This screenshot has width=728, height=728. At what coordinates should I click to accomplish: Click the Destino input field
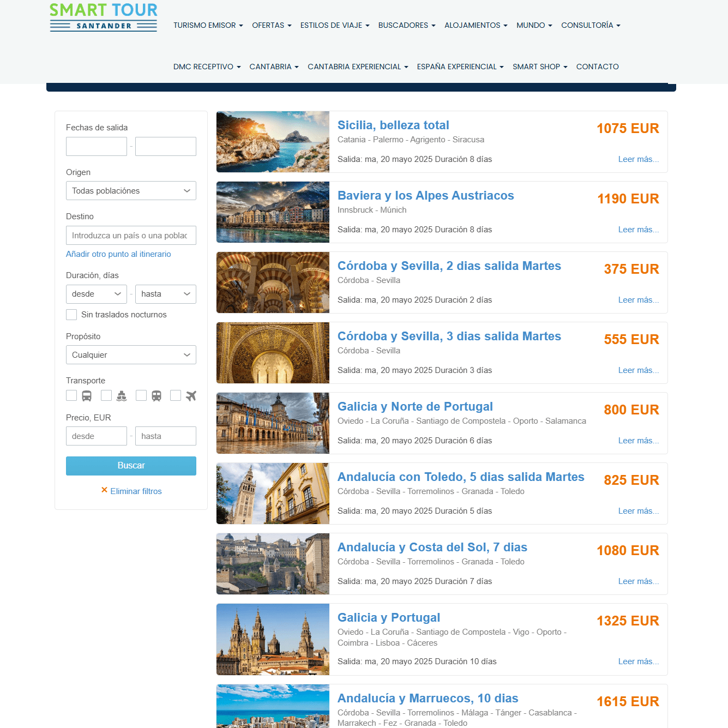[131, 236]
